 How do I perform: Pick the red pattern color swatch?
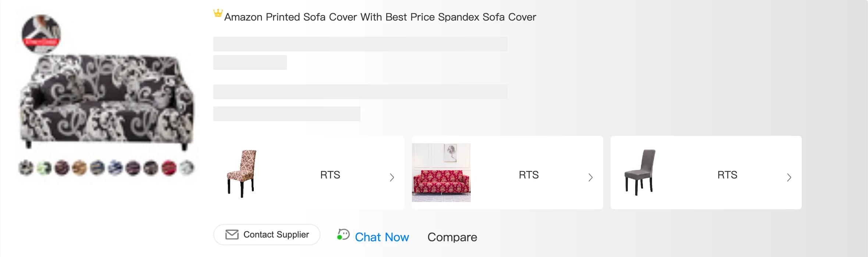click(169, 168)
